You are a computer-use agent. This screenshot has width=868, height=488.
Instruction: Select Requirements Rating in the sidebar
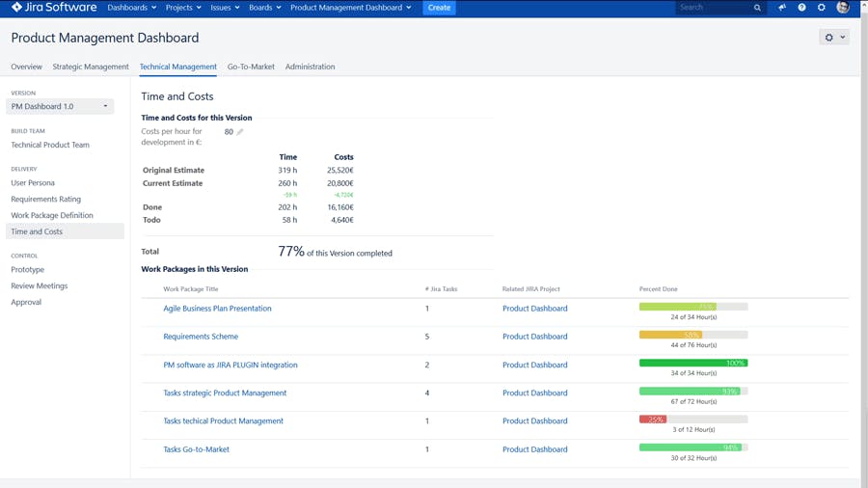(45, 199)
